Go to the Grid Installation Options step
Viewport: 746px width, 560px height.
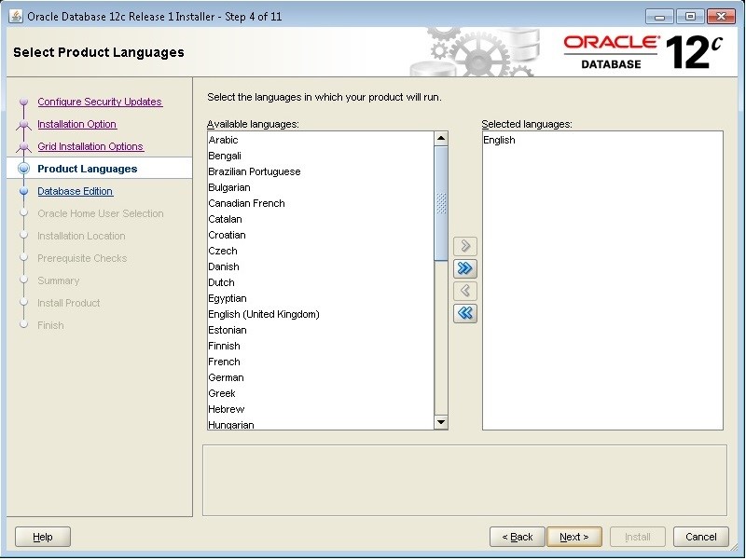tap(90, 146)
